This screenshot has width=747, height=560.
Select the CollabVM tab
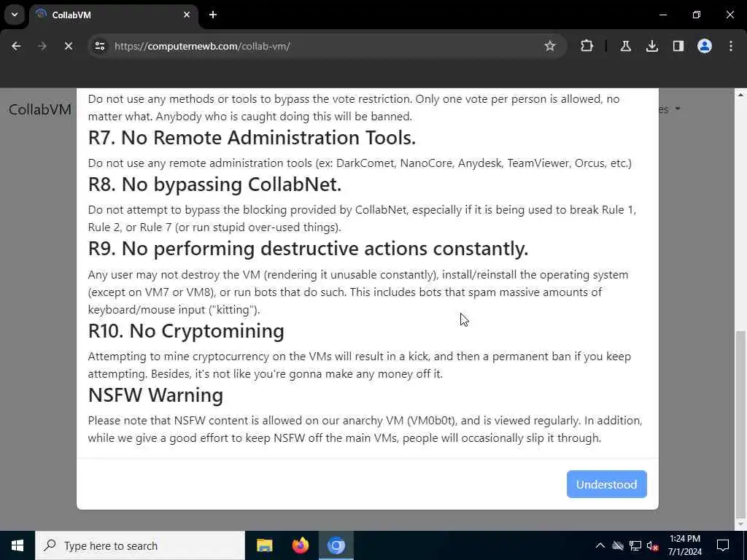tap(113, 15)
